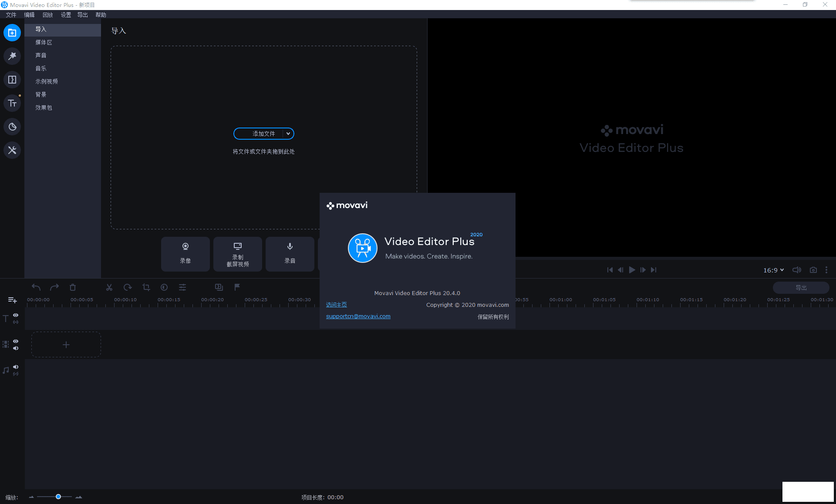Toggle title track link icon
Screen dimensions: 836x504
(x=16, y=322)
